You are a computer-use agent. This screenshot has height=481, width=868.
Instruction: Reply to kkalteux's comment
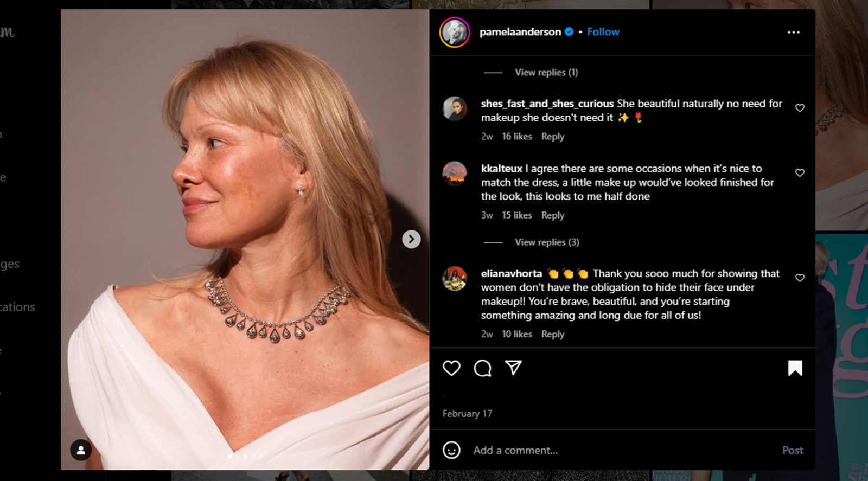(x=552, y=215)
